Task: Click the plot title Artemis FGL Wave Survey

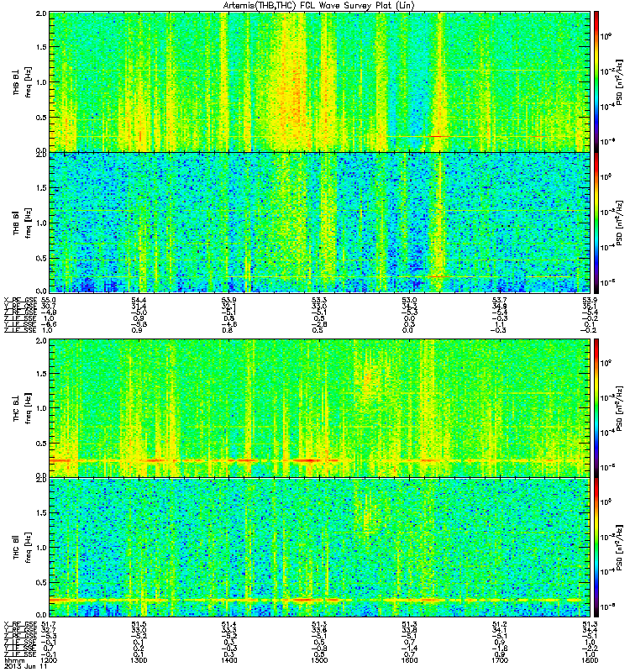Action: point(319,6)
